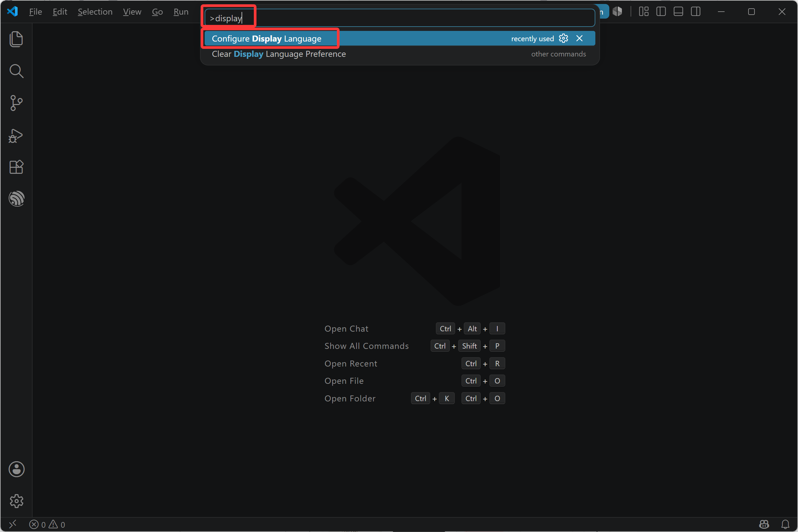798x532 pixels.
Task: Open the View menu
Action: pos(132,12)
